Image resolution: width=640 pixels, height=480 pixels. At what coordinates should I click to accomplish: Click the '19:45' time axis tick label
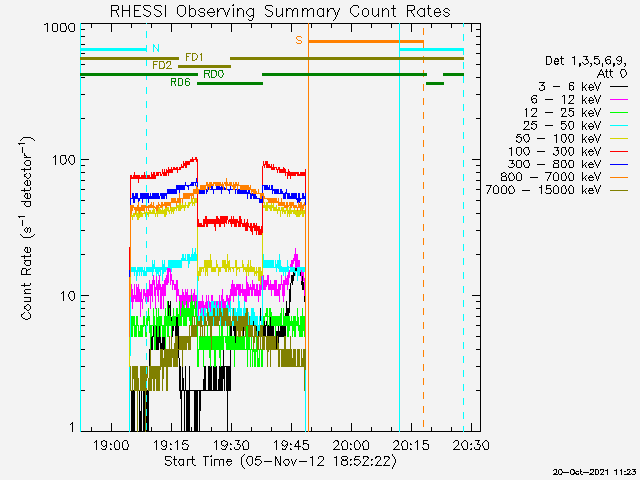point(291,445)
